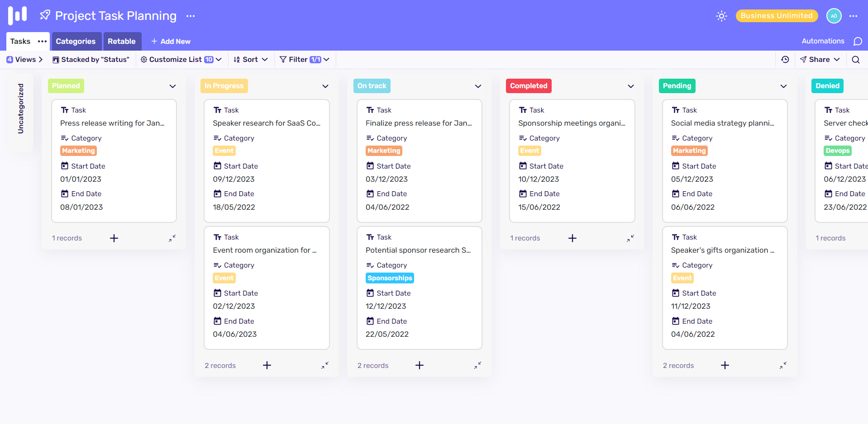The width and height of the screenshot is (868, 424).
Task: Add a record to the On track column
Action: (420, 365)
